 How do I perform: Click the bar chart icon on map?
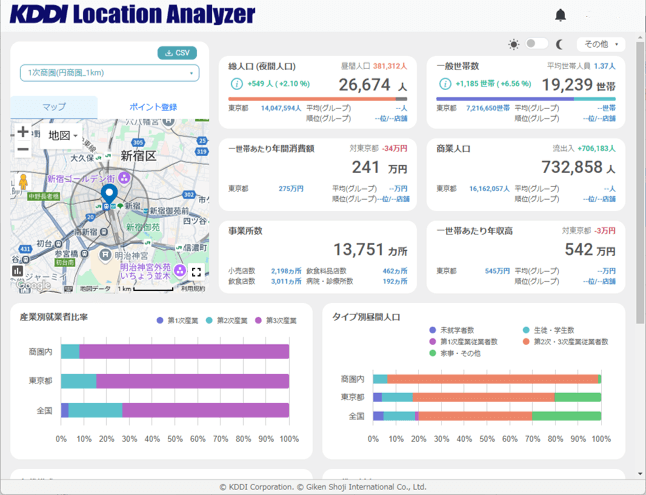click(x=17, y=271)
